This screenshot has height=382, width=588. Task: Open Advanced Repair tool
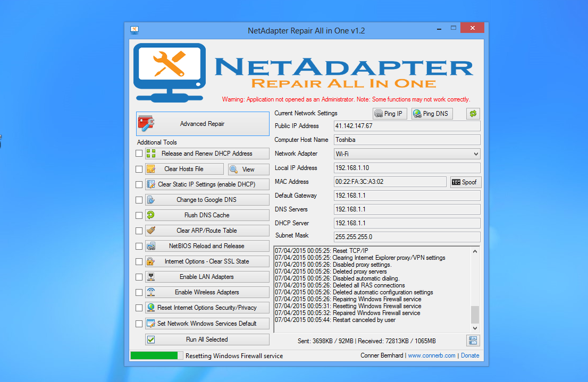coord(203,124)
